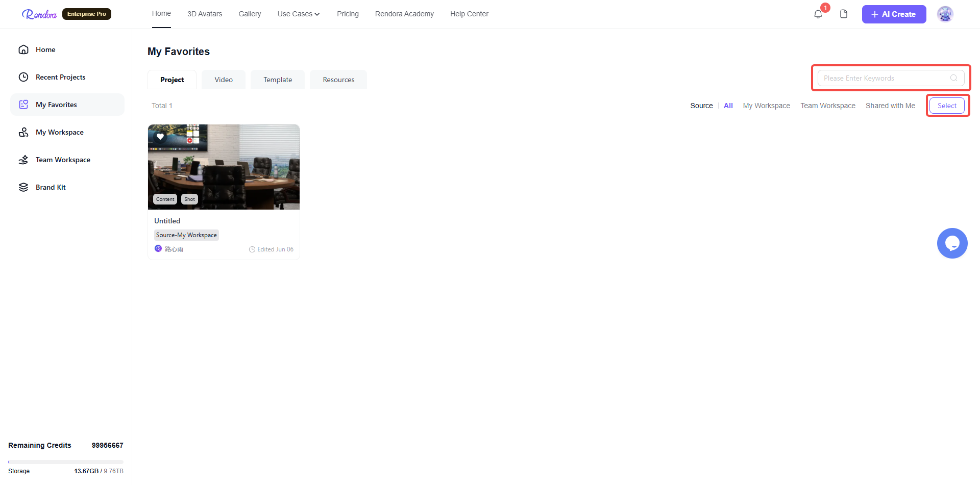Unfavorite the Untitled project heart

[x=160, y=137]
